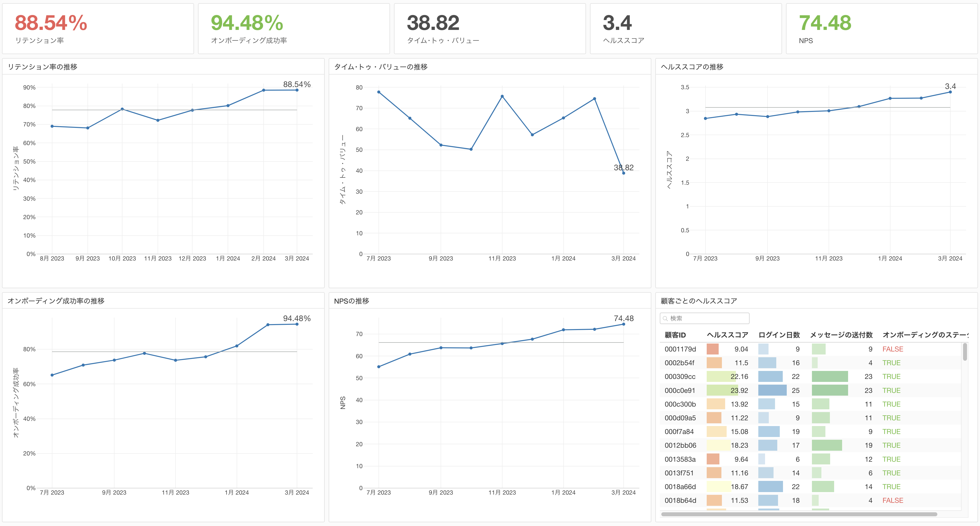Click the ログイン日数 column header
980x526 pixels.
point(779,335)
